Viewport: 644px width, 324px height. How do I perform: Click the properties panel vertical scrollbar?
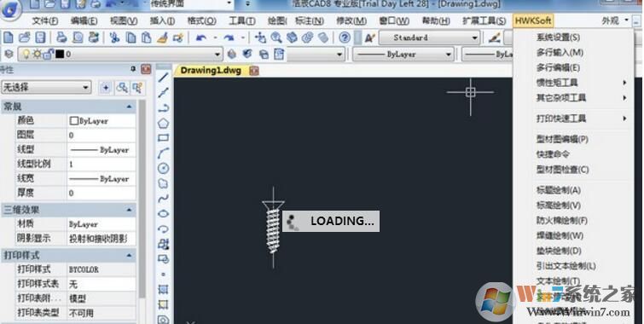pyautogui.click(x=142, y=199)
